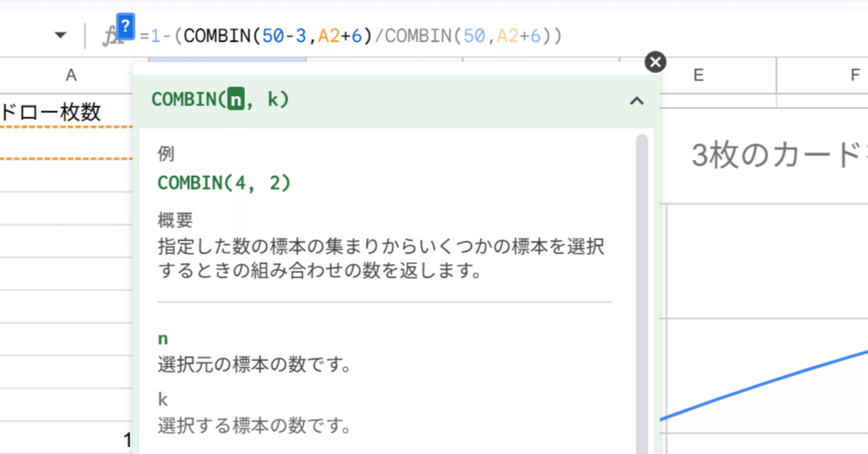The image size is (868, 454).
Task: Click the first A2 reference in formula
Action: pos(328,35)
